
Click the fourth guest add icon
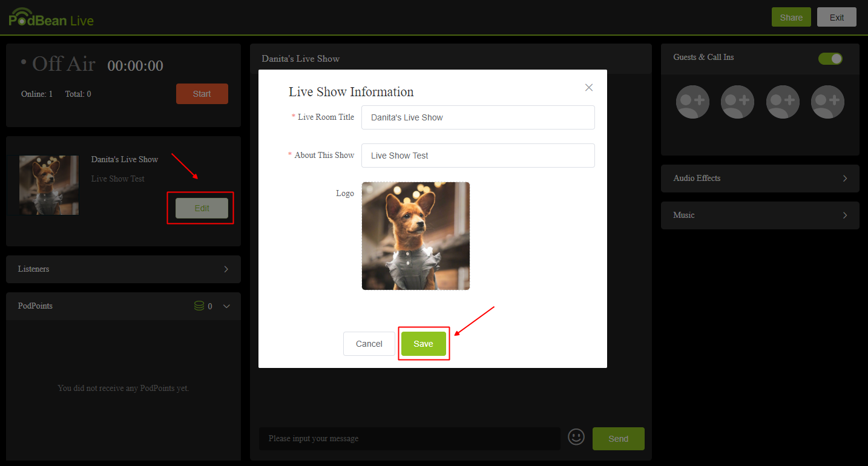click(827, 102)
